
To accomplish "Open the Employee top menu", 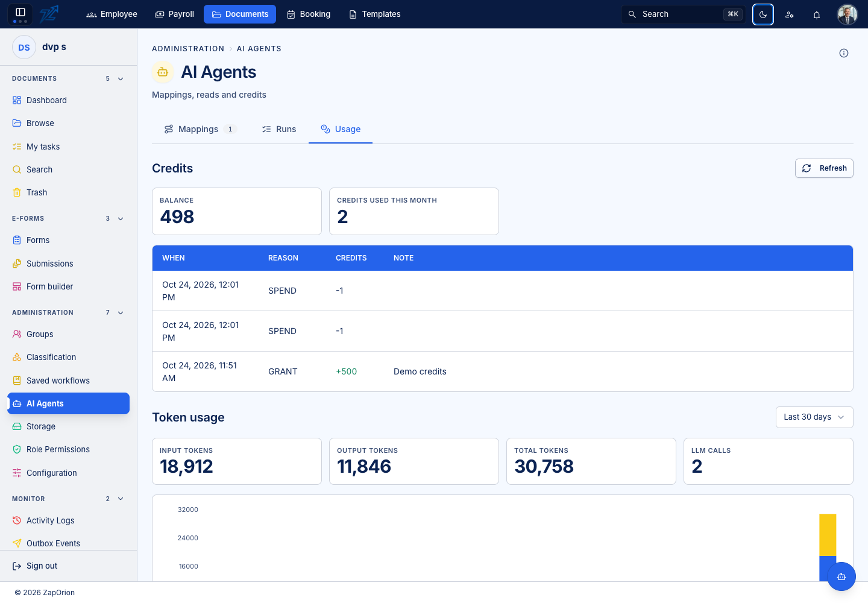I will [x=112, y=14].
